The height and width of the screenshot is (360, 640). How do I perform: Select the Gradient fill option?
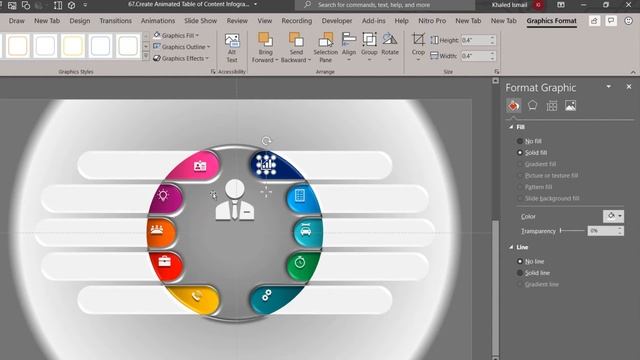(536, 164)
